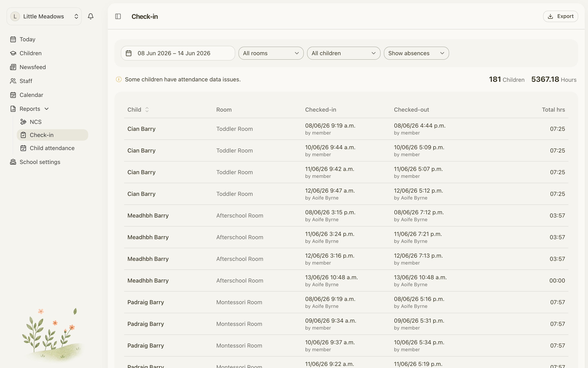Sort by Child column arrows

tap(147, 110)
